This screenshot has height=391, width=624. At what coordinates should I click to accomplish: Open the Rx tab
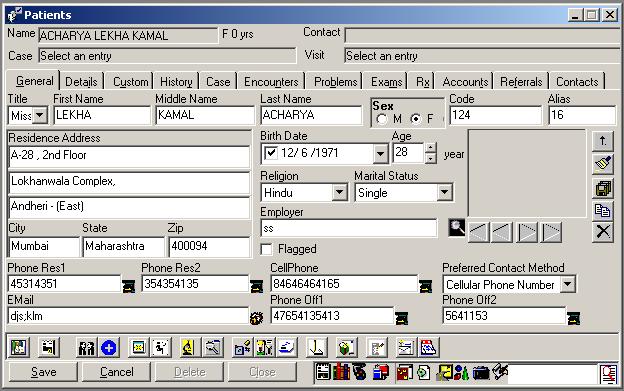pyautogui.click(x=422, y=82)
